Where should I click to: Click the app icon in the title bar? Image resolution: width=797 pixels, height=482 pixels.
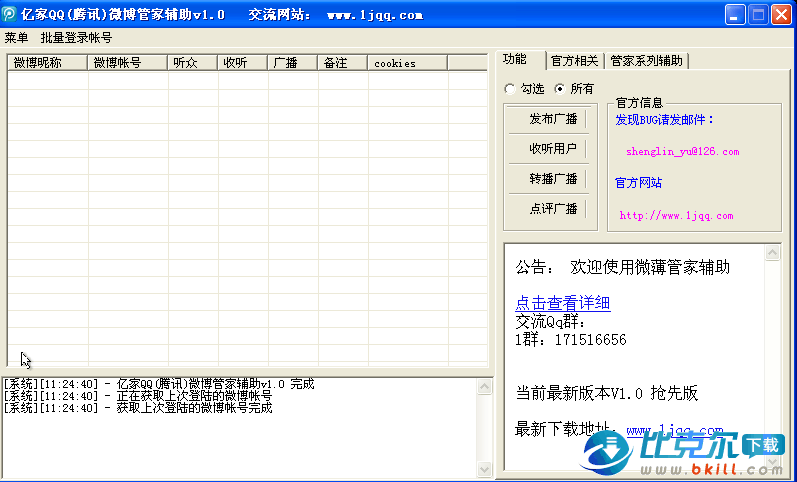coord(11,15)
